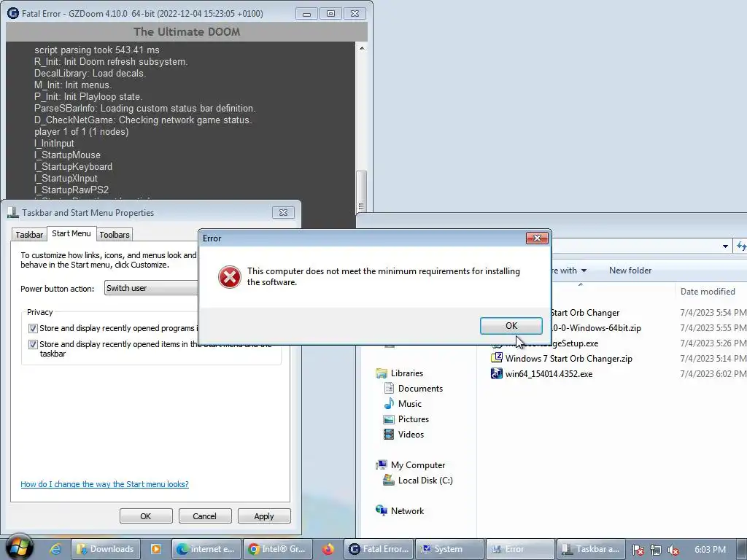Minimize the GZDoom Fatal Error window
This screenshot has height=560, width=747.
tap(306, 13)
